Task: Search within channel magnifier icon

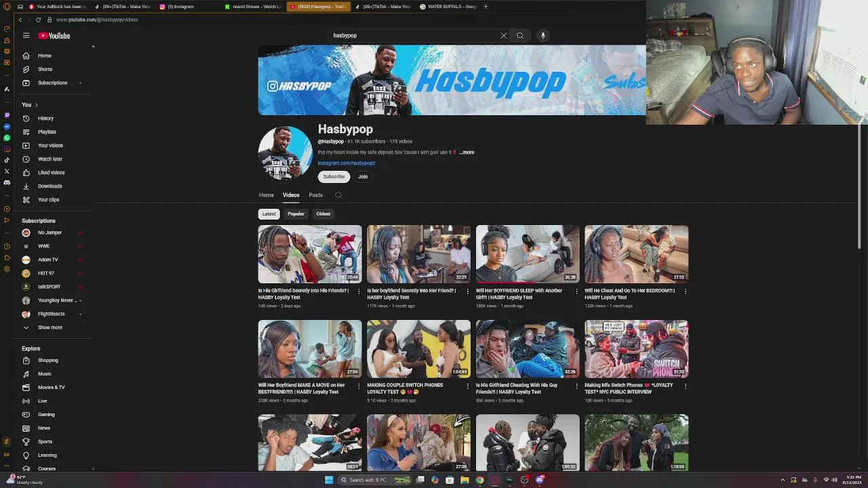Action: pos(338,195)
